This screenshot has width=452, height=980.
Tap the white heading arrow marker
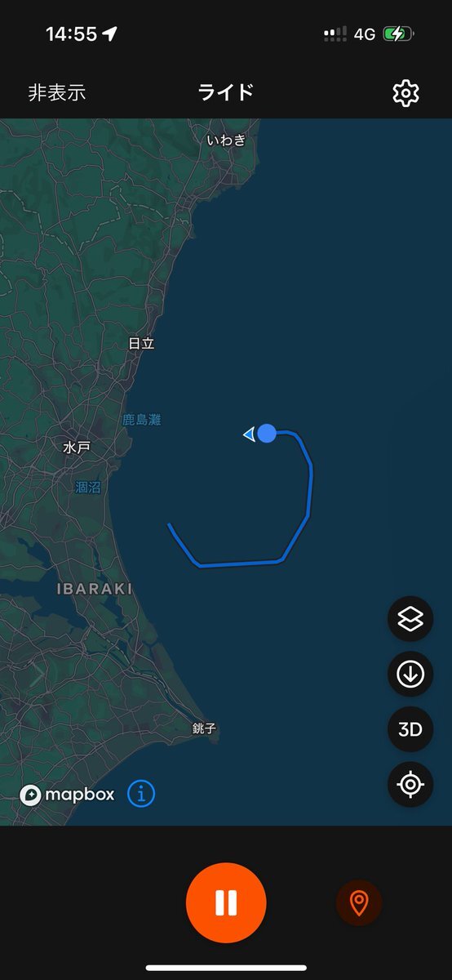(249, 434)
